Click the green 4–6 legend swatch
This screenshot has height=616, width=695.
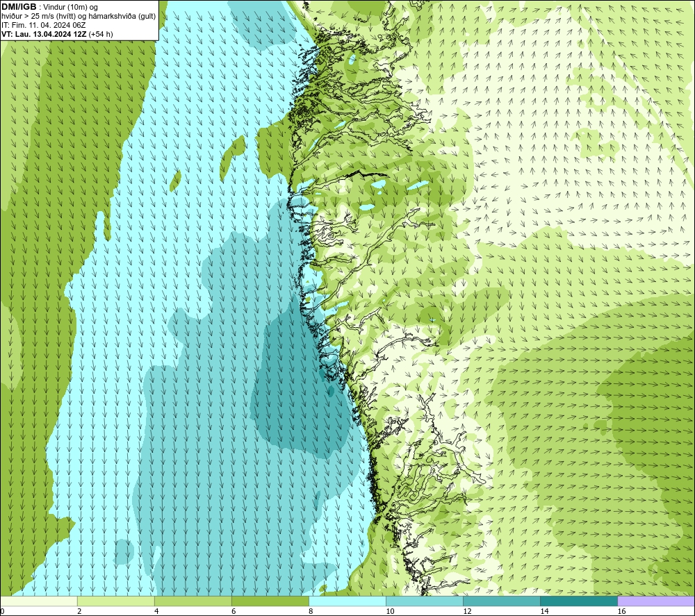193,601
